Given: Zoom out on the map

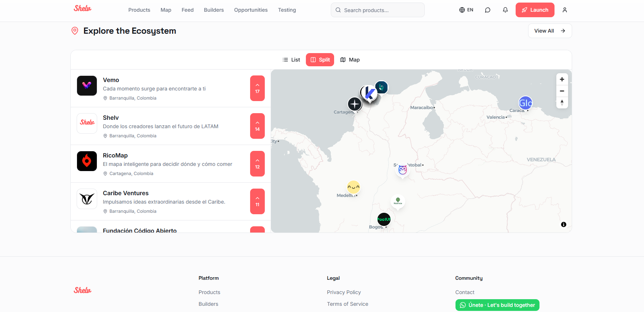Looking at the screenshot, I should pos(562,91).
